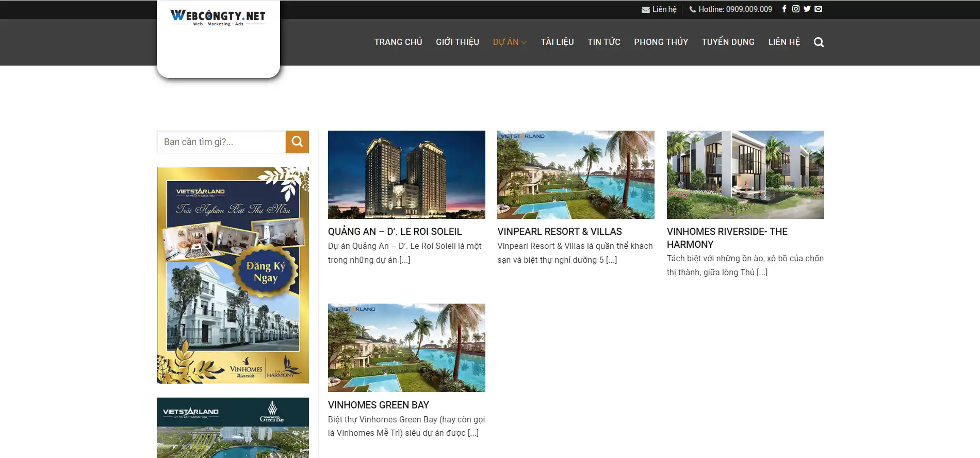The width and height of the screenshot is (980, 458).
Task: Click the Facebook icon in top bar
Action: [784, 9]
